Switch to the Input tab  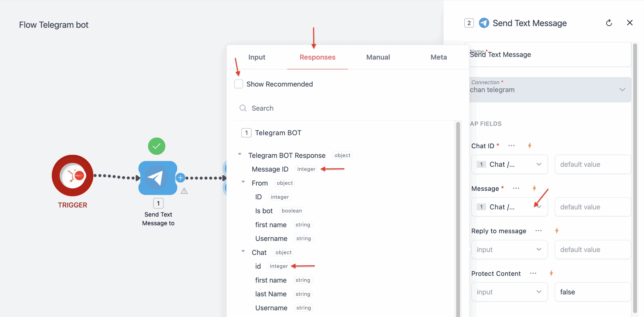[x=257, y=57]
